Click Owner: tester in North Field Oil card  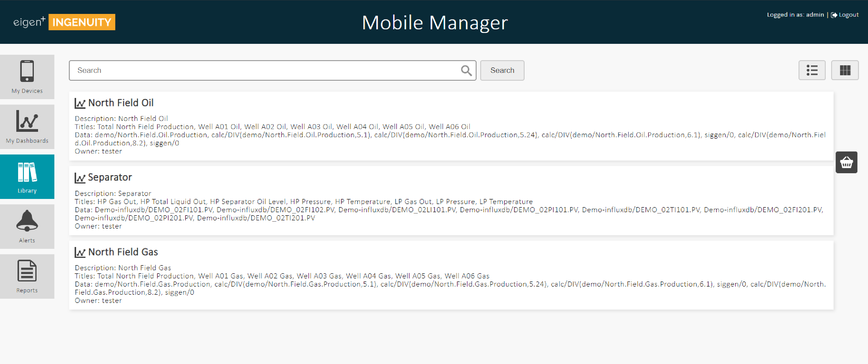[x=98, y=151]
